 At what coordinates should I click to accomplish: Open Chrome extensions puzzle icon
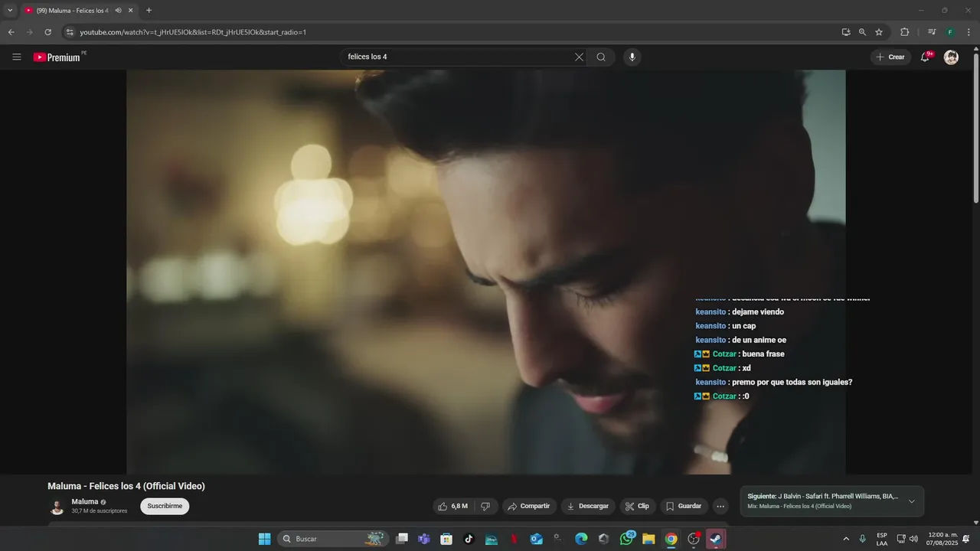click(904, 32)
